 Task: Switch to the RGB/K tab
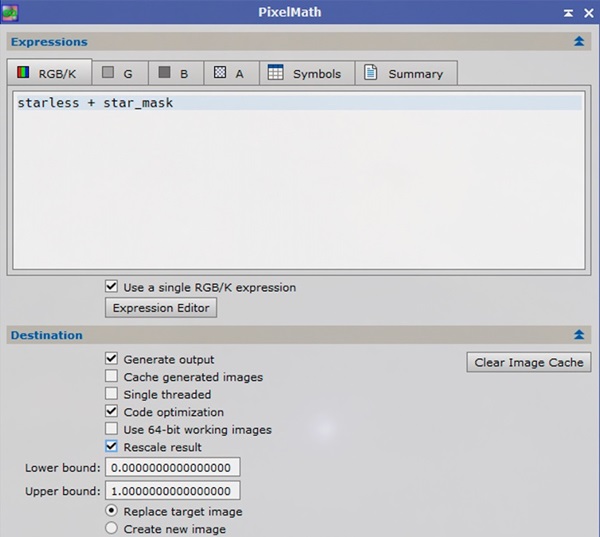(49, 73)
